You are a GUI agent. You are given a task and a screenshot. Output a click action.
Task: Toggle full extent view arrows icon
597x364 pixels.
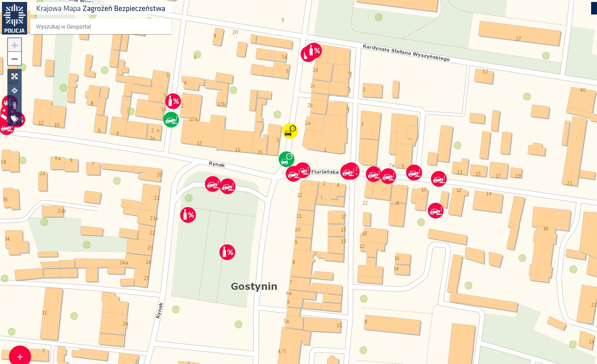(x=15, y=76)
